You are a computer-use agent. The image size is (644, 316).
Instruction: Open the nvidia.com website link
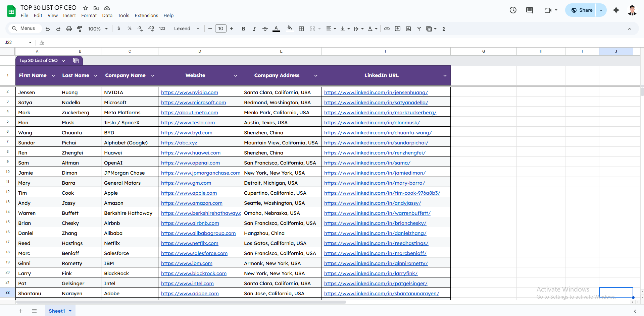[x=190, y=92]
